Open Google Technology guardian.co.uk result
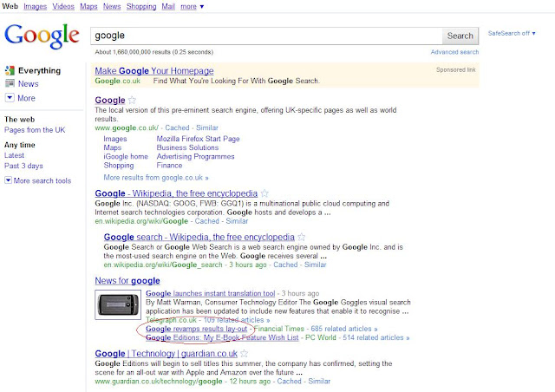Screen dimensions: 555x392 point(166,354)
